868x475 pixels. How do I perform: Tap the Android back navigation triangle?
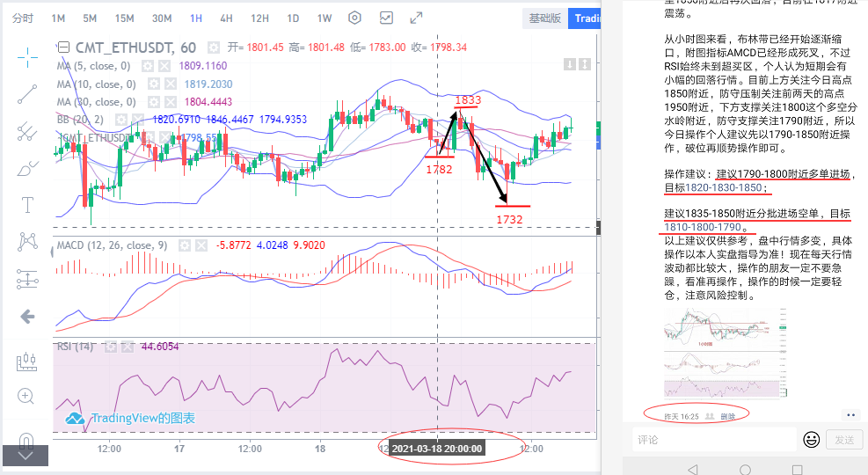tap(692, 470)
